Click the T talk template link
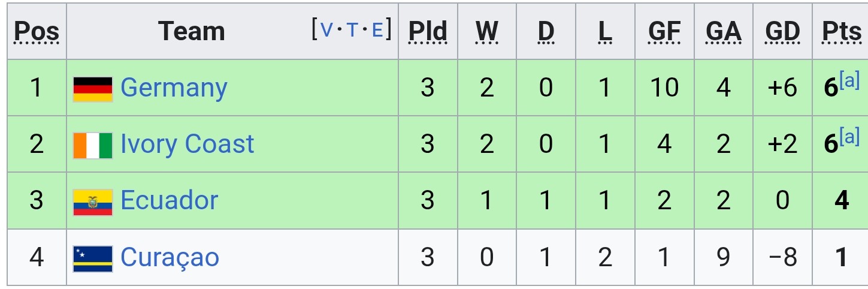Image resolution: width=868 pixels, height=289 pixels. (x=352, y=29)
